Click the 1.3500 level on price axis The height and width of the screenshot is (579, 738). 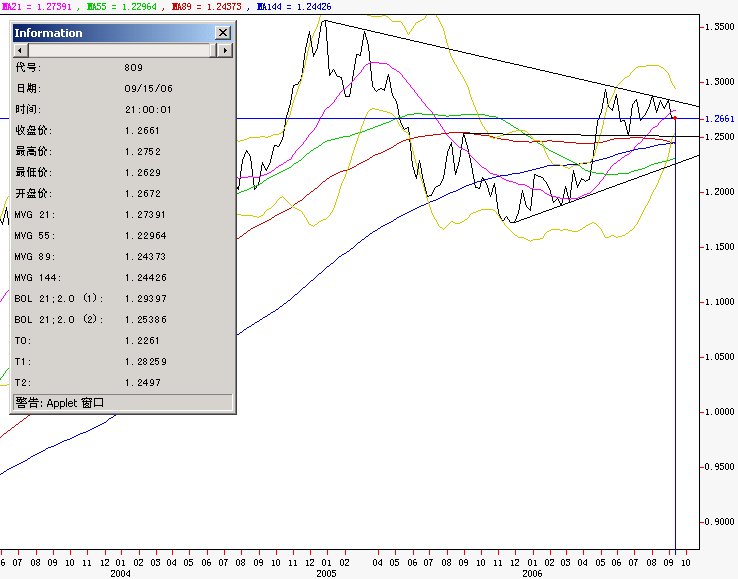coord(719,26)
